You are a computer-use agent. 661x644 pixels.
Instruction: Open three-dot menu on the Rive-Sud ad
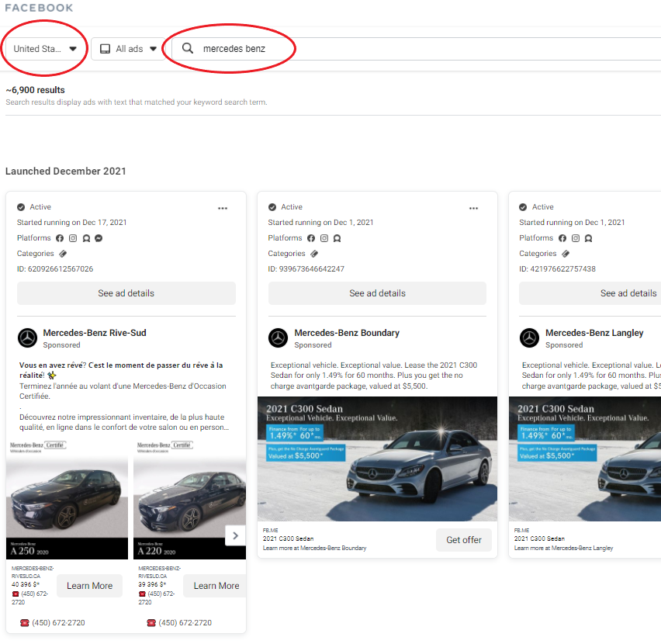[x=223, y=208]
